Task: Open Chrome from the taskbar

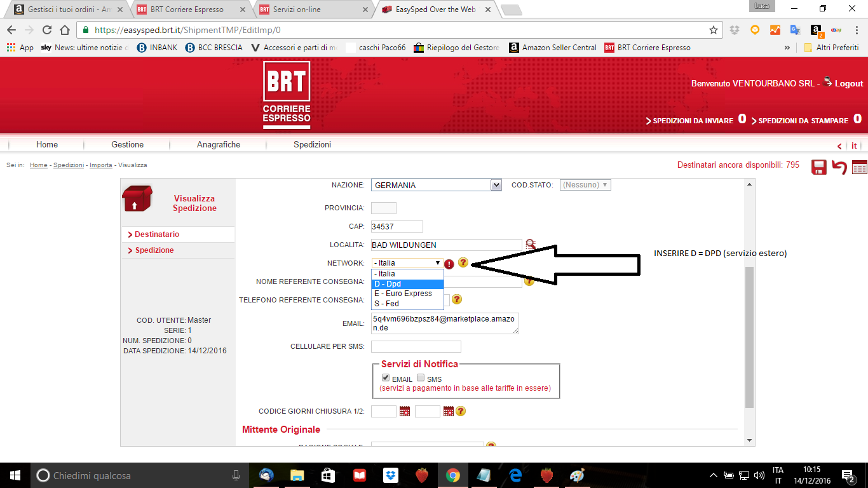Action: 452,475
